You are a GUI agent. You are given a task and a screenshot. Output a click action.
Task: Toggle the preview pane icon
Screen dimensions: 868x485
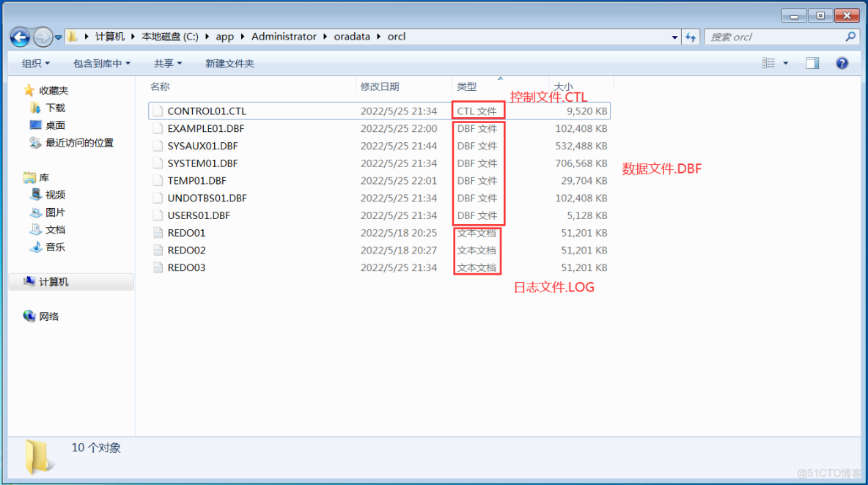point(812,63)
